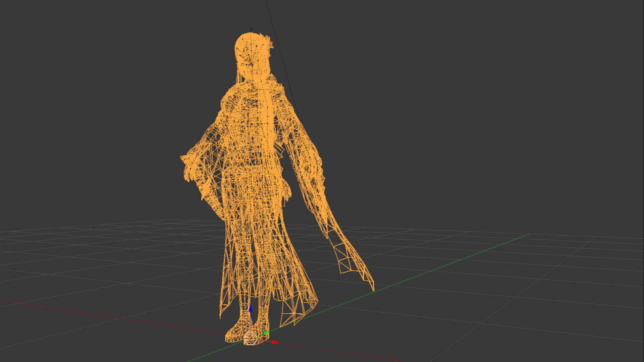Click the blue Z-axis gizmo arrow
Image resolution: width=644 pixels, height=362 pixels.
coord(250,309)
